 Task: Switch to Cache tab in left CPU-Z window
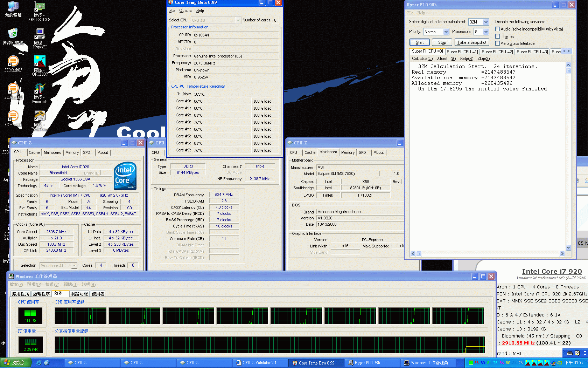click(34, 152)
